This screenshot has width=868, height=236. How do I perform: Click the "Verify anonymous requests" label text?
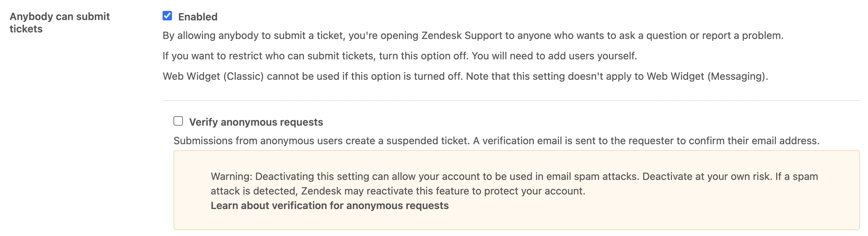pyautogui.click(x=256, y=122)
